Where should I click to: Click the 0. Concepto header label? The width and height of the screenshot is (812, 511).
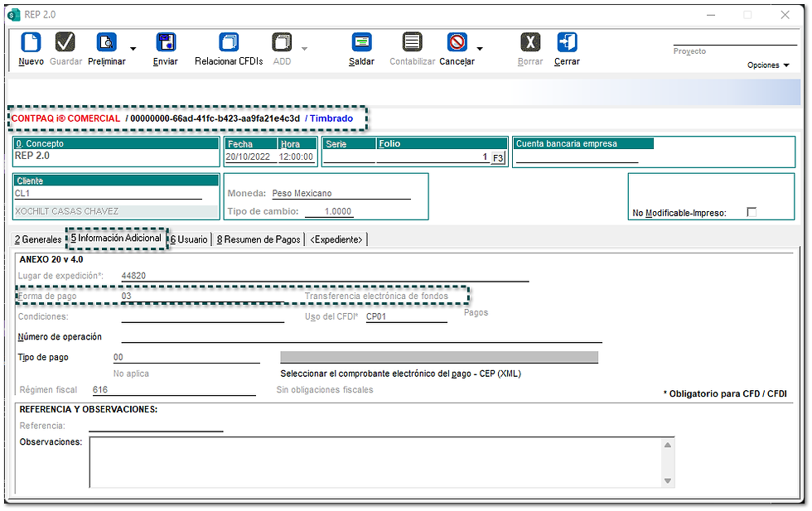point(117,143)
